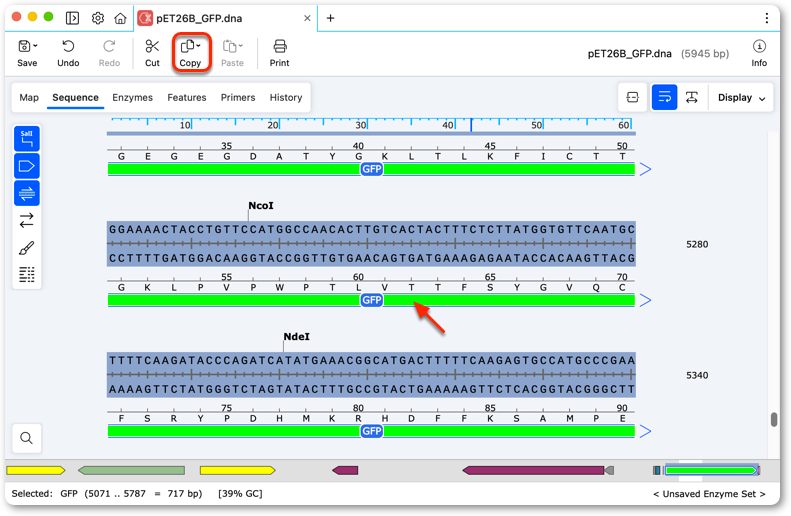Select the paintbrush color tool
791x516 pixels.
coord(27,248)
